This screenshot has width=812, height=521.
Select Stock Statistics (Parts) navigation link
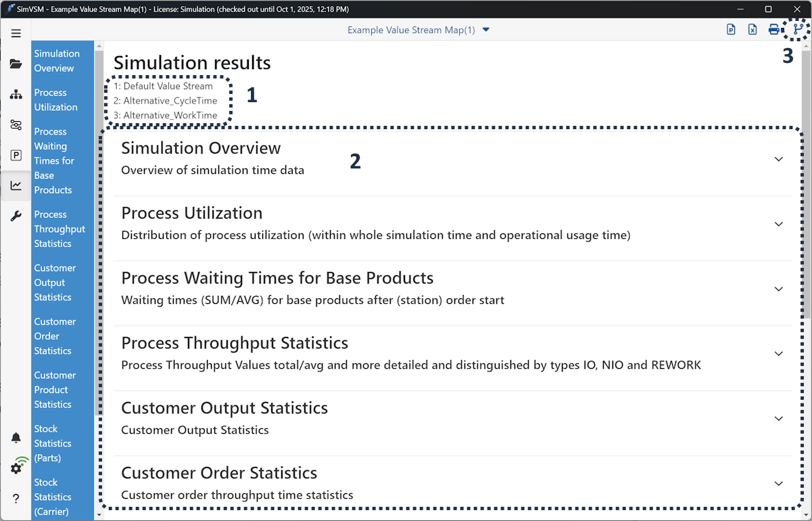53,443
